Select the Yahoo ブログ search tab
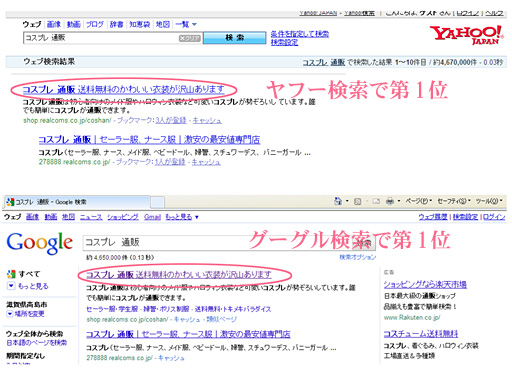The image size is (512, 378). coord(95,24)
